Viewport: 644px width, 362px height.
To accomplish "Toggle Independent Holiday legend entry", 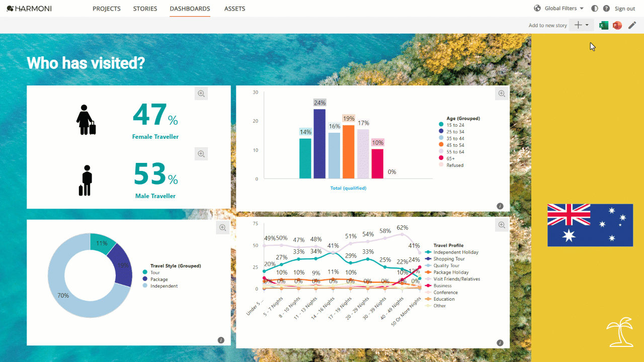I will coord(452,252).
